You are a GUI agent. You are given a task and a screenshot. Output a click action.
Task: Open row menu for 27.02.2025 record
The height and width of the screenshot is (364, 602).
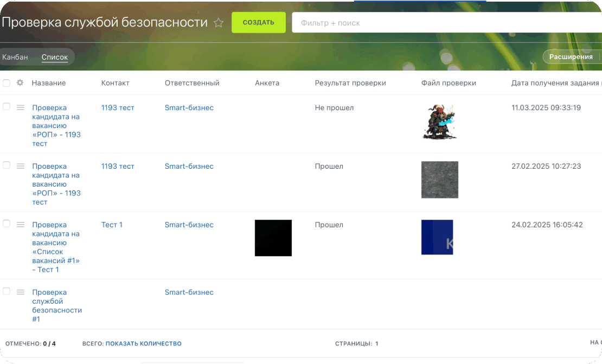point(21,166)
